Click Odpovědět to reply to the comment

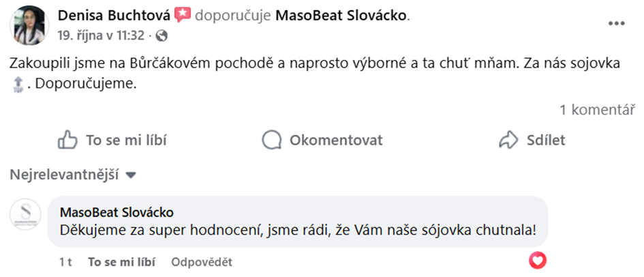[202, 262]
